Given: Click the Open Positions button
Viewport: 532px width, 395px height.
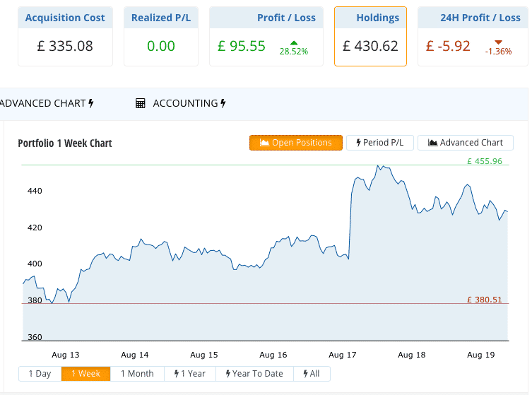Looking at the screenshot, I should 296,143.
